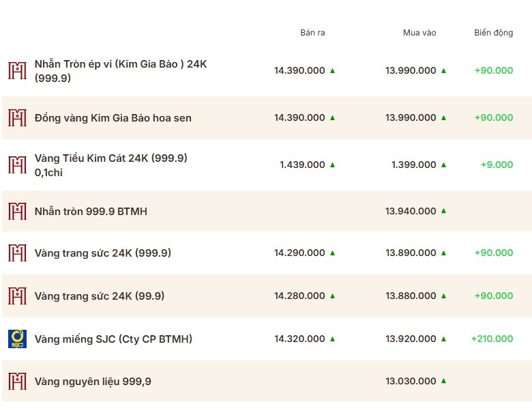Click the Biến động column header
This screenshot has height=411, width=532.
click(x=493, y=33)
